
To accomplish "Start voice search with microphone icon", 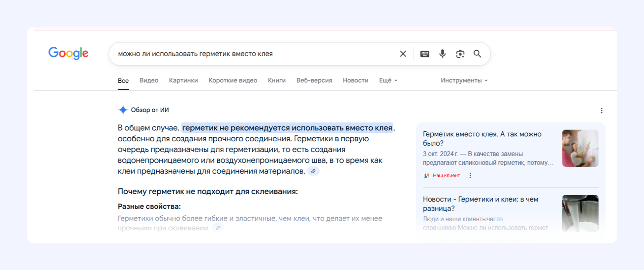I will click(x=442, y=54).
